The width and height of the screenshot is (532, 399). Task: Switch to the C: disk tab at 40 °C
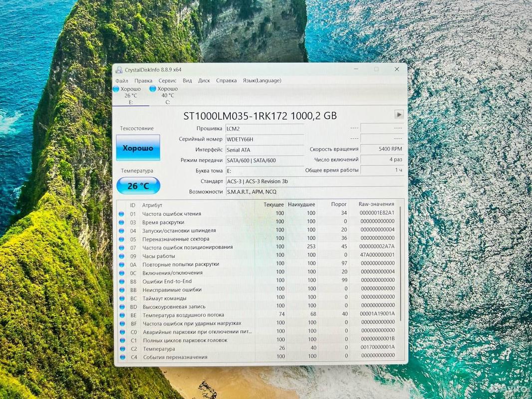167,95
